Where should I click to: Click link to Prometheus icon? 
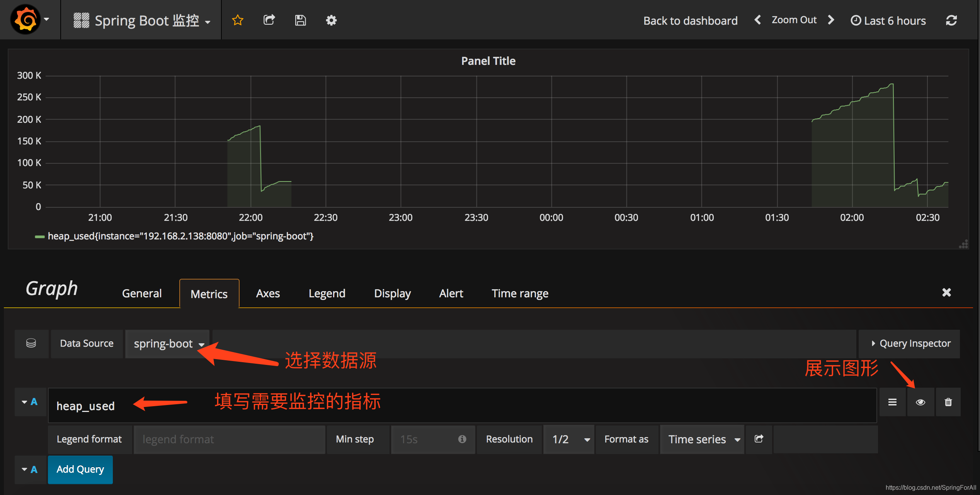759,439
